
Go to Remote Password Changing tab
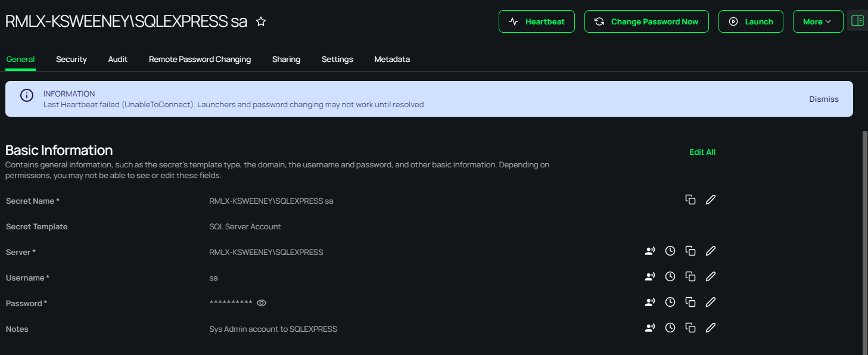click(200, 60)
